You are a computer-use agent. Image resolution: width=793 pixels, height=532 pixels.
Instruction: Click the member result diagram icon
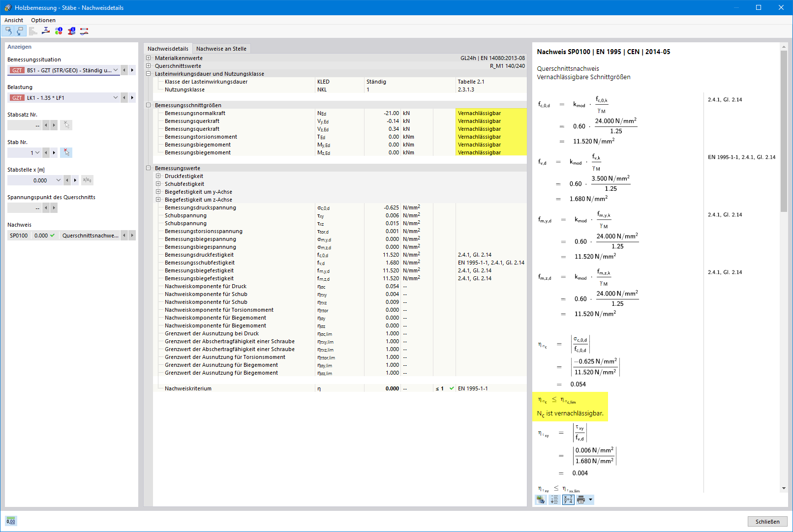84,31
